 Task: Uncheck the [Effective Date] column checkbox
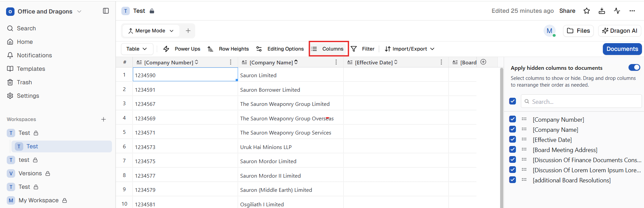(513, 139)
